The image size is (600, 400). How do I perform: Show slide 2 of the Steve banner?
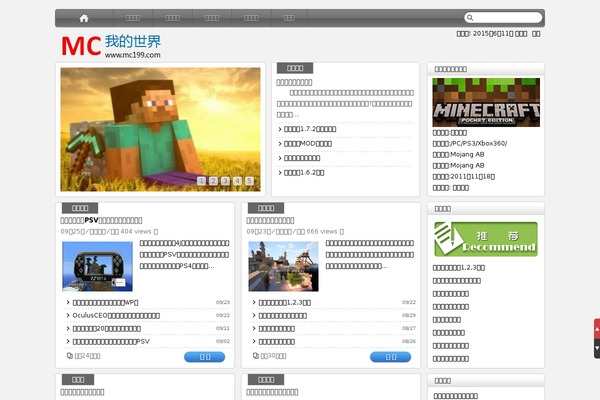point(214,181)
